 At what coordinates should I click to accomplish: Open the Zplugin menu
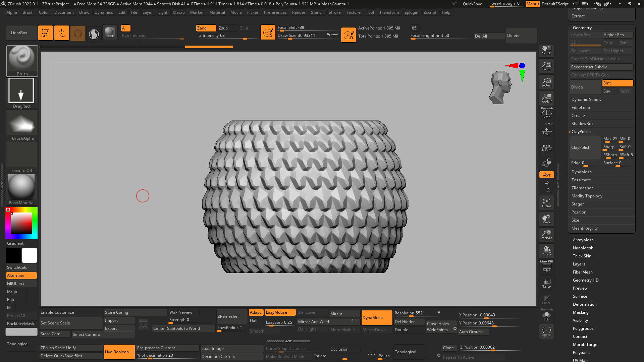pyautogui.click(x=411, y=12)
